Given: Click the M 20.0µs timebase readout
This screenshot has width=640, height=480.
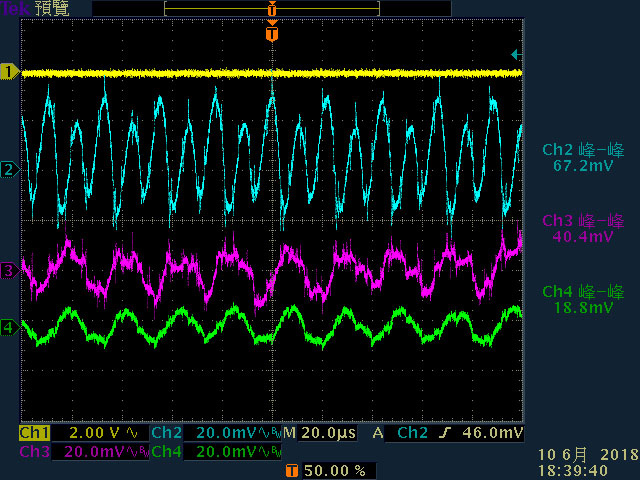Looking at the screenshot, I should click(320, 433).
